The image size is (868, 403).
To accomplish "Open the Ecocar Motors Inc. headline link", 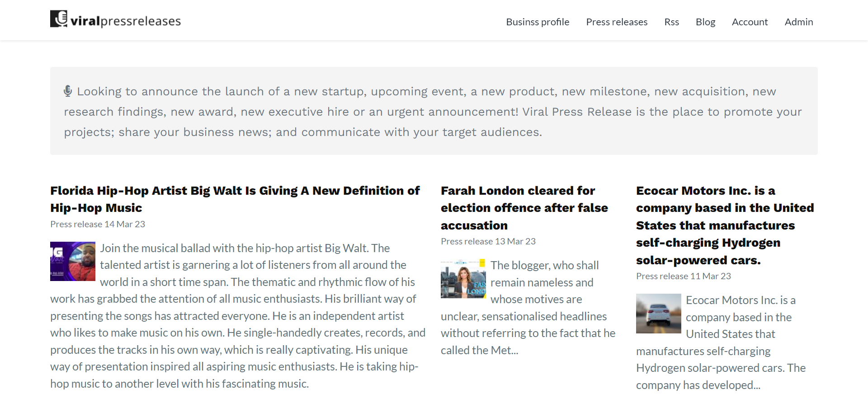I will (725, 225).
